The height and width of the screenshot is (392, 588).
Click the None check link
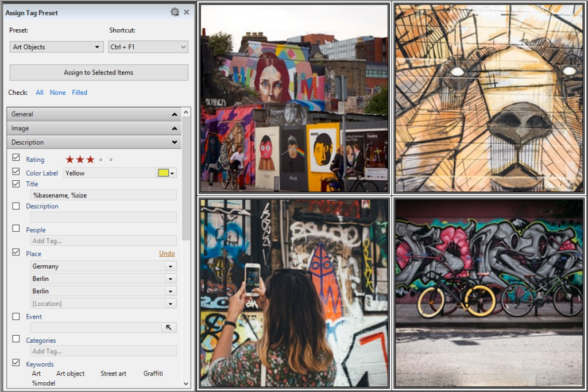[x=57, y=92]
